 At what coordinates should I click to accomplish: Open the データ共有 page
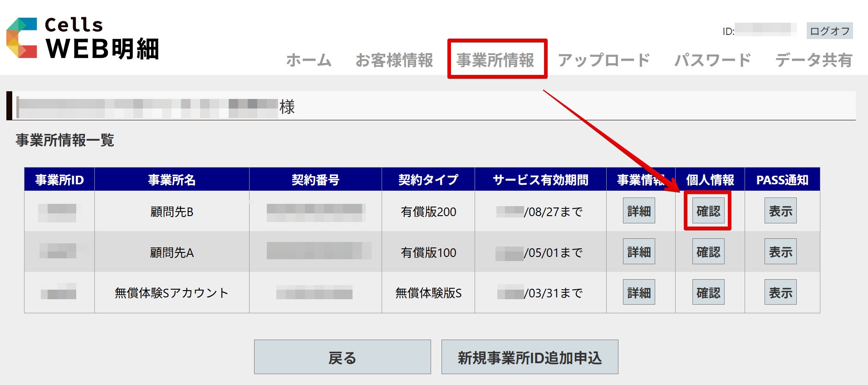(x=813, y=60)
